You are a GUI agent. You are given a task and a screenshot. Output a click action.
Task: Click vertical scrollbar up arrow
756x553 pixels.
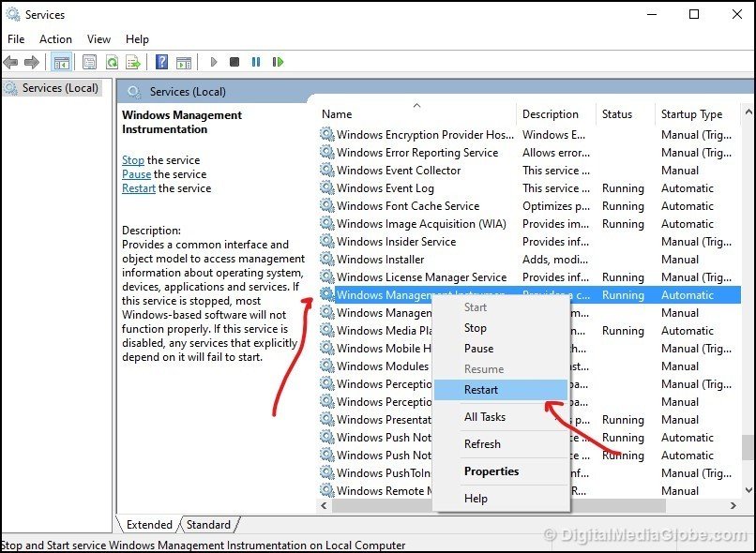point(748,112)
